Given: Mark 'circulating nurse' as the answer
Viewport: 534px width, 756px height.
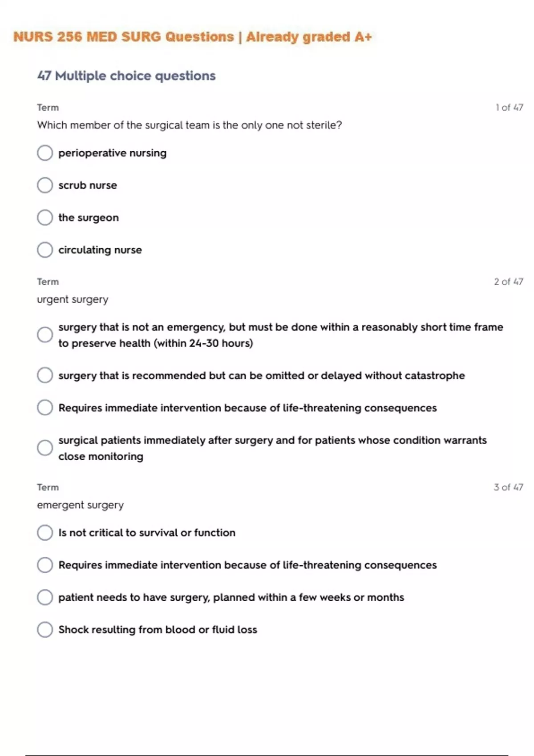Looking at the screenshot, I should (x=45, y=250).
